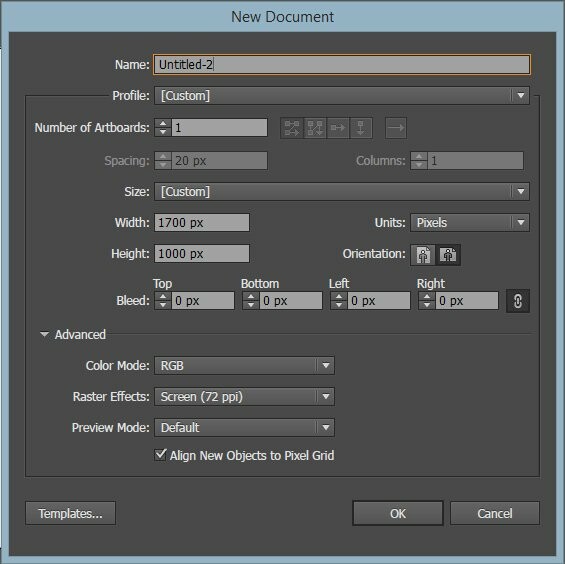Confirm with the OK button
This screenshot has width=565, height=564.
tap(398, 513)
